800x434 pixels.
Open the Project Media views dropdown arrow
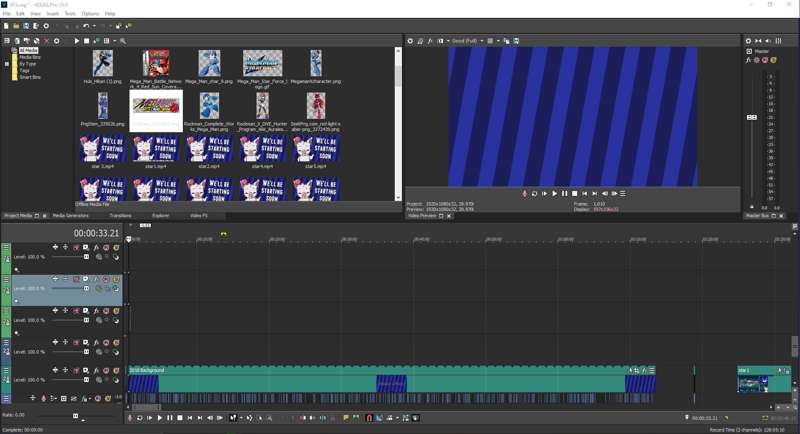tap(113, 41)
